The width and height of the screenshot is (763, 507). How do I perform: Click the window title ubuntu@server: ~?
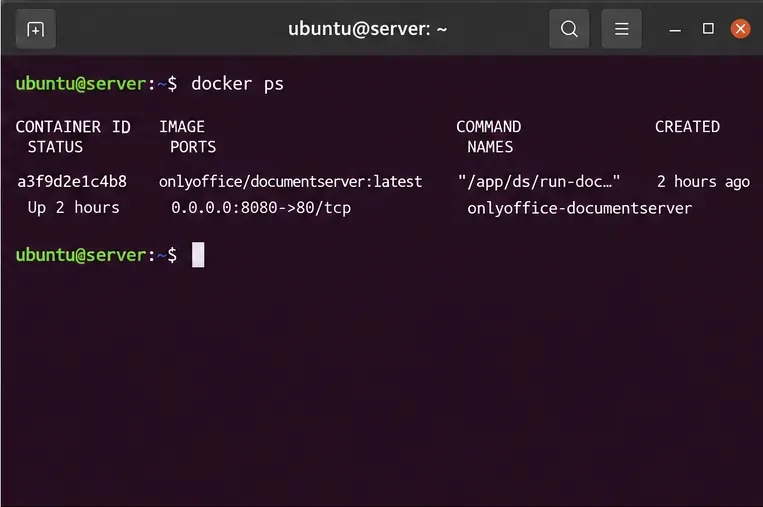click(x=367, y=29)
